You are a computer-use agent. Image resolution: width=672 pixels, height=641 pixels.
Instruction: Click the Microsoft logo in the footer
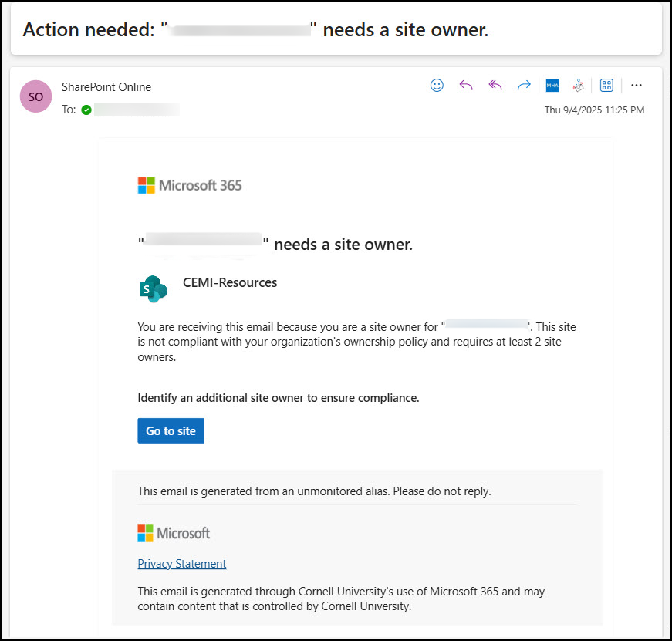(174, 533)
